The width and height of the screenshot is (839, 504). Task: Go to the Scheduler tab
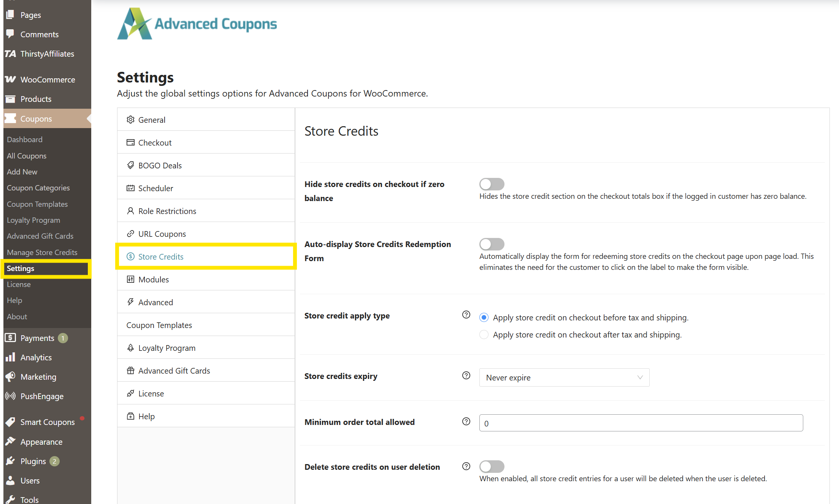click(206, 188)
